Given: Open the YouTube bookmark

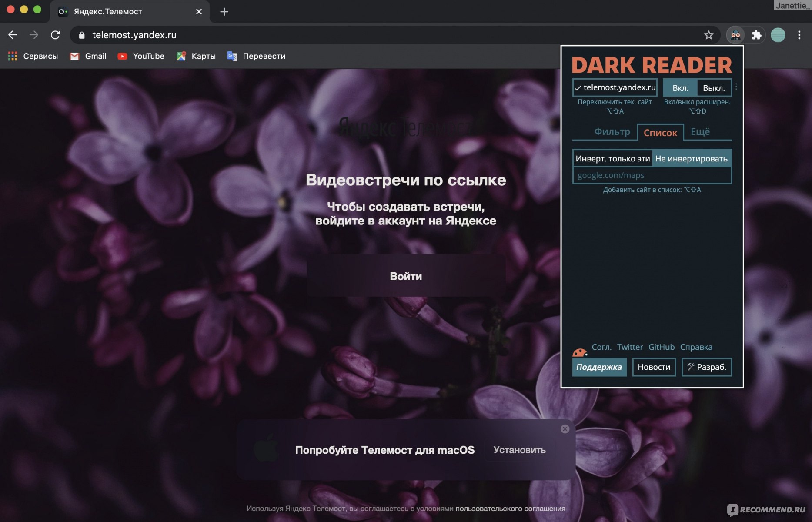Looking at the screenshot, I should (141, 56).
